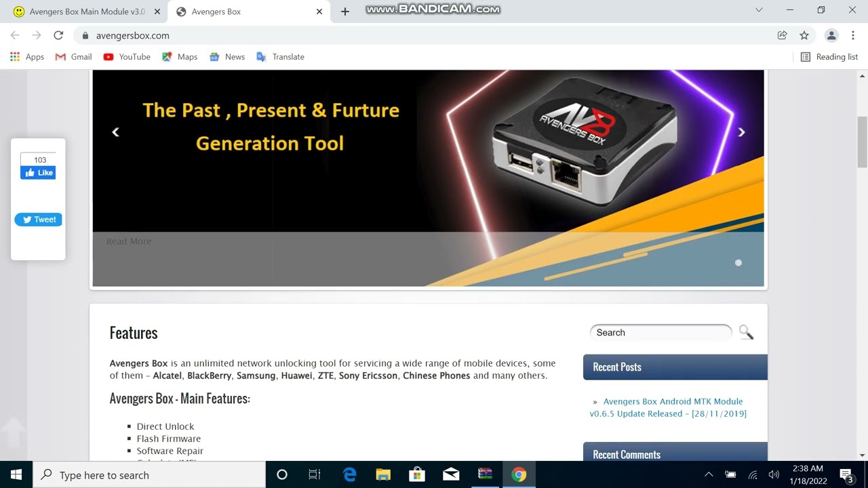
Task: Open the Chrome profile avatar
Action: 831,35
